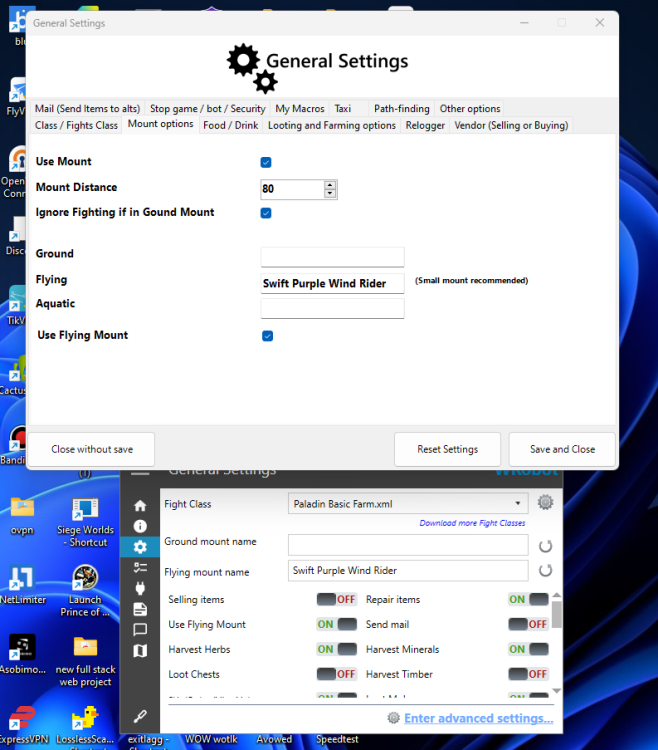
Task: Refresh the Flying mount name field
Action: pos(545,570)
